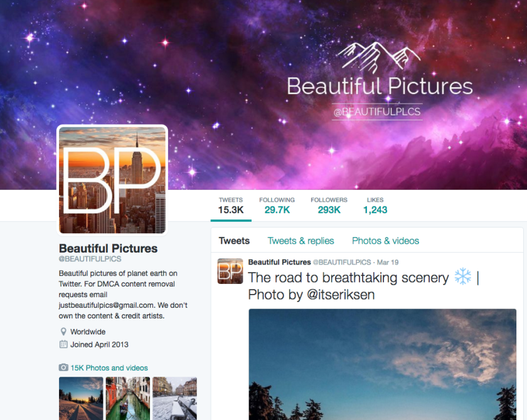The image size is (527, 420).
Task: Click the camera icon beside Photos and videos
Action: [x=63, y=367]
